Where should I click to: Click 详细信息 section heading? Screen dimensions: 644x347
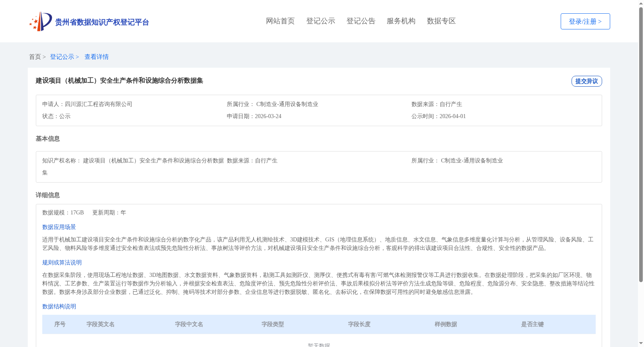pyautogui.click(x=47, y=195)
